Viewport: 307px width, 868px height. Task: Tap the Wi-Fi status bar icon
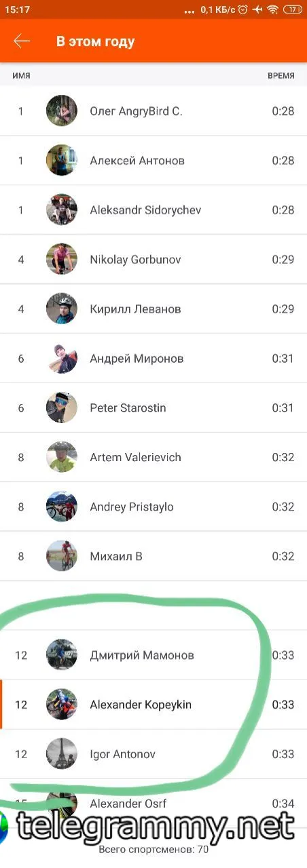[272, 9]
